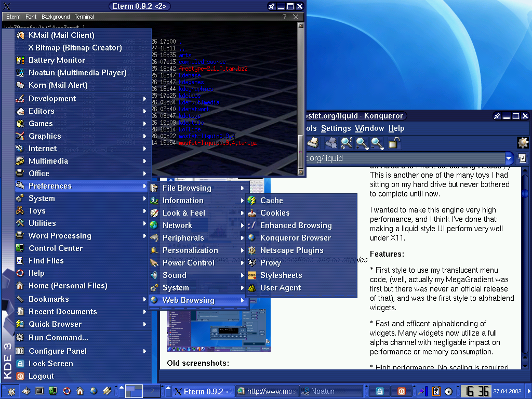The width and height of the screenshot is (532, 399).
Task: Click Noatun multimedia player menu icon
Action: (x=20, y=73)
